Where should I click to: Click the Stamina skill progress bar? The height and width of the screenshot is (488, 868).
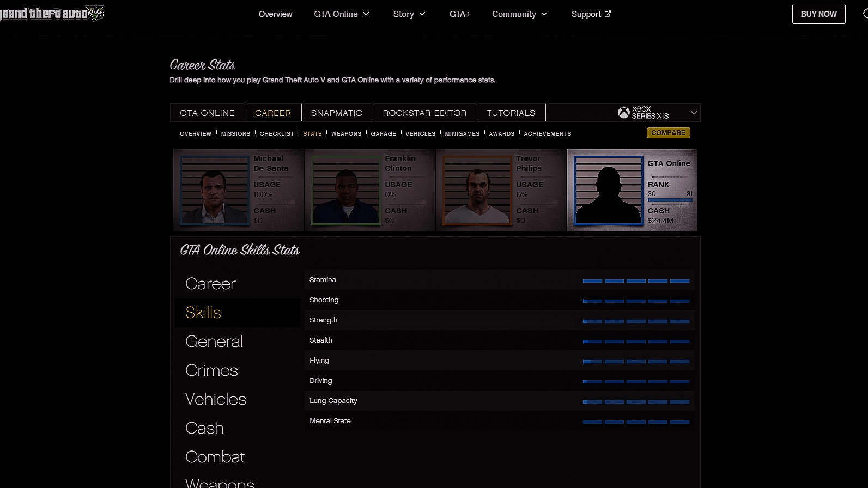pos(635,280)
